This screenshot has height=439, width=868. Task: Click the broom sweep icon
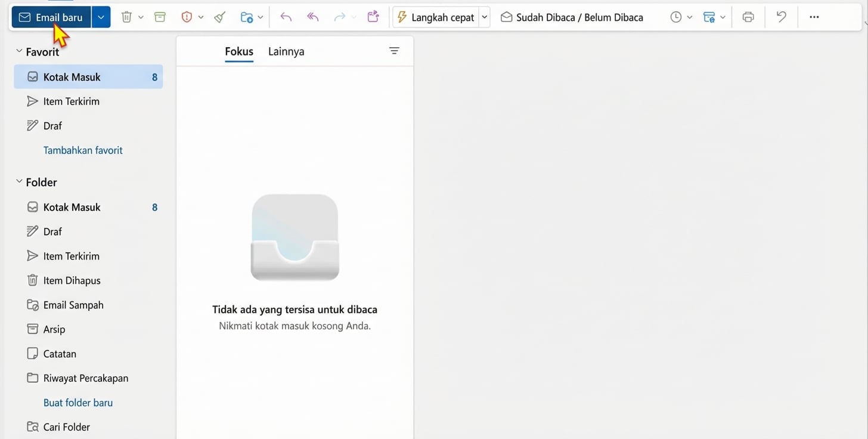coord(220,17)
